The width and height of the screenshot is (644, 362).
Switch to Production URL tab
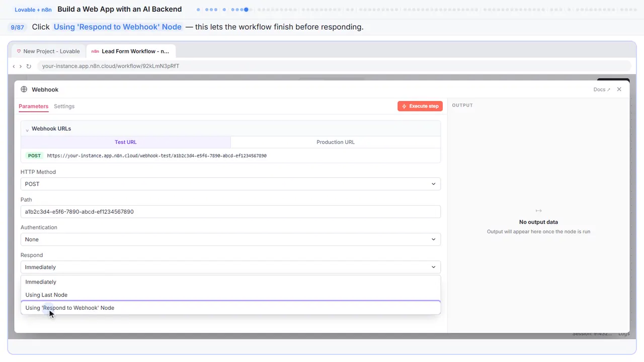tap(336, 142)
